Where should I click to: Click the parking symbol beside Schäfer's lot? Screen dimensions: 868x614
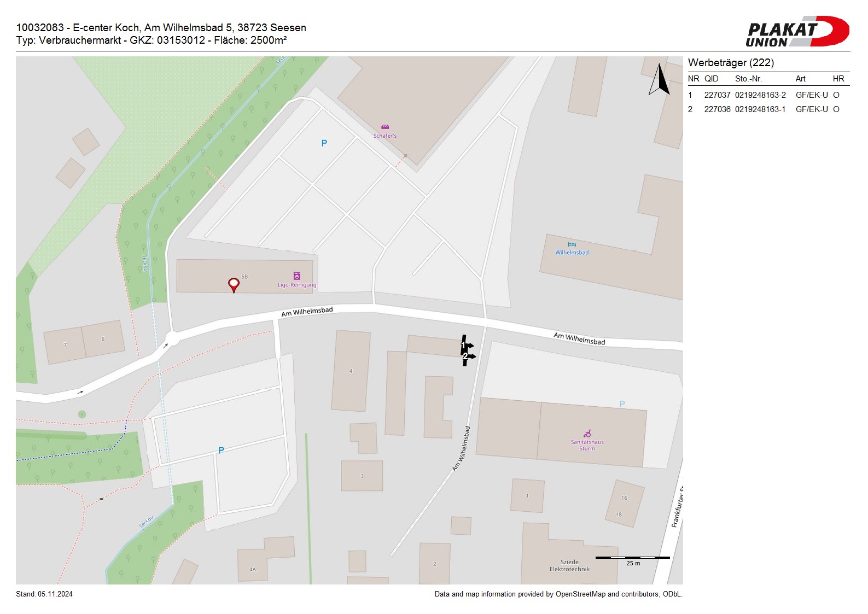pos(324,143)
